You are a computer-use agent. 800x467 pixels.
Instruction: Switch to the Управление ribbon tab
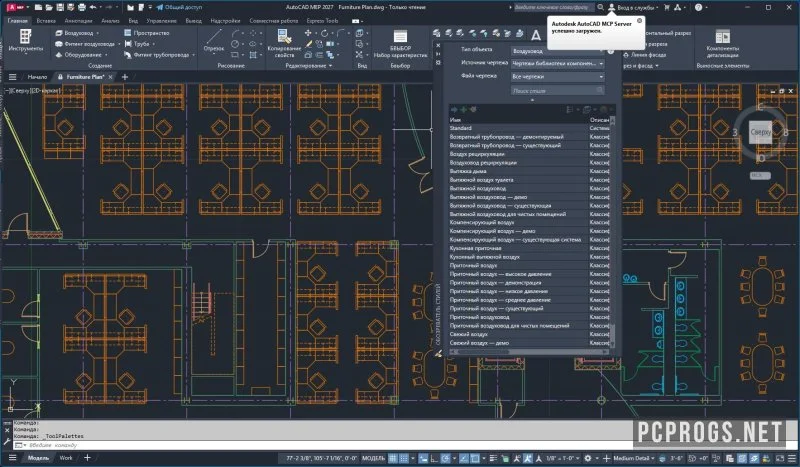click(161, 21)
